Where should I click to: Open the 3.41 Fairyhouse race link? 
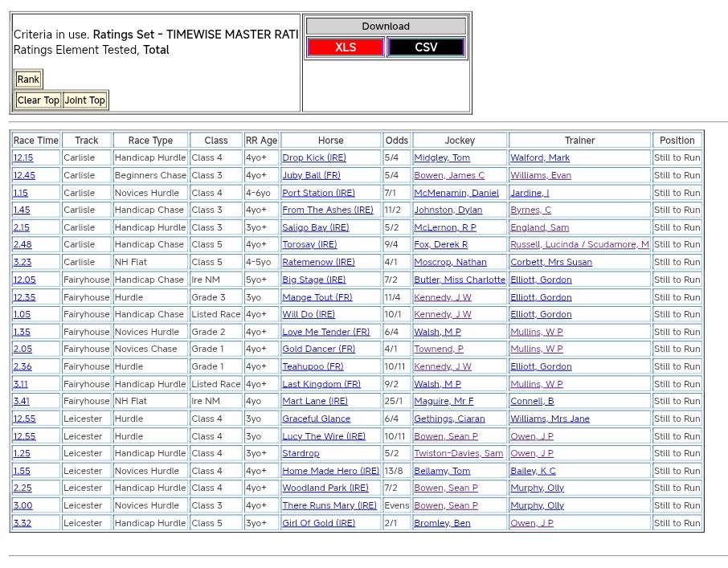(21, 402)
